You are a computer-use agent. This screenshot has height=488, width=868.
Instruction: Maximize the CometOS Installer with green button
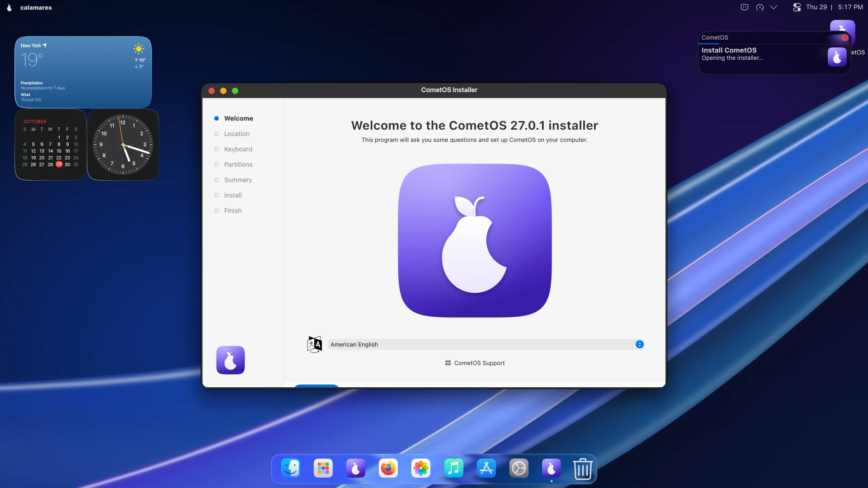pyautogui.click(x=235, y=91)
